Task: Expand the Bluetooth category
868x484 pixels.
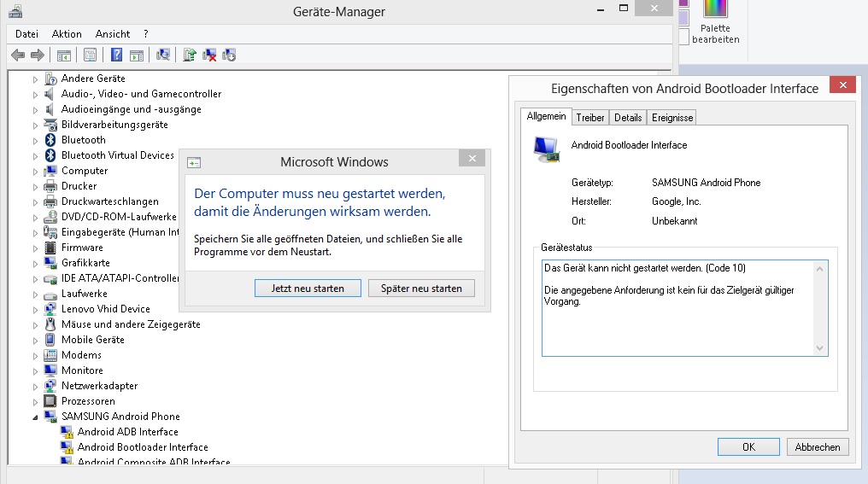Action: [36, 140]
